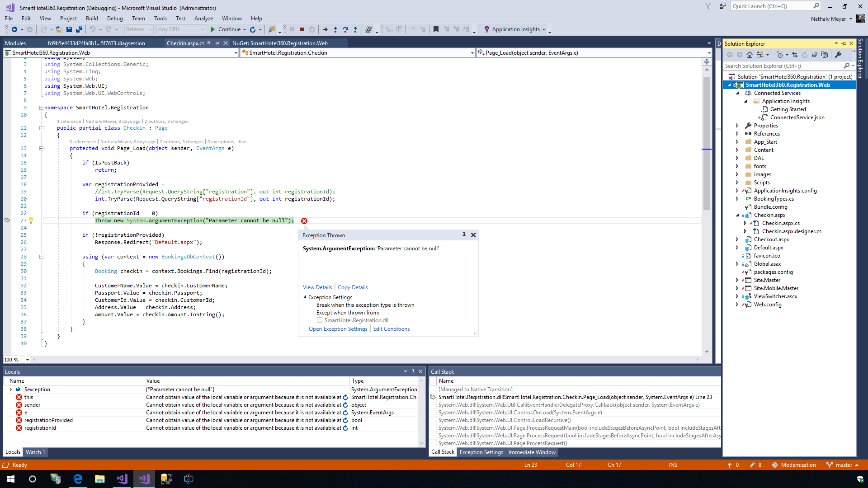Open Properties wrench icon in Solution Explorer

(x=838, y=55)
